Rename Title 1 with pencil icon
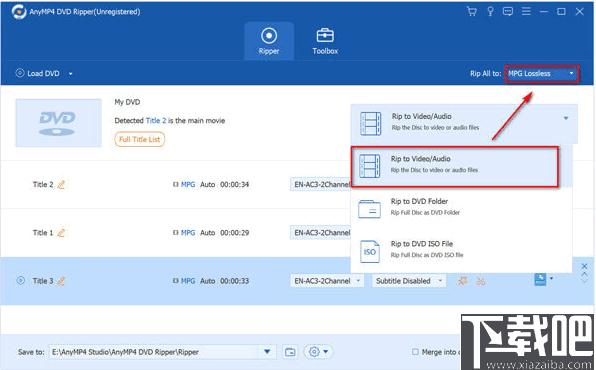The height and width of the screenshot is (370, 596). pyautogui.click(x=61, y=233)
